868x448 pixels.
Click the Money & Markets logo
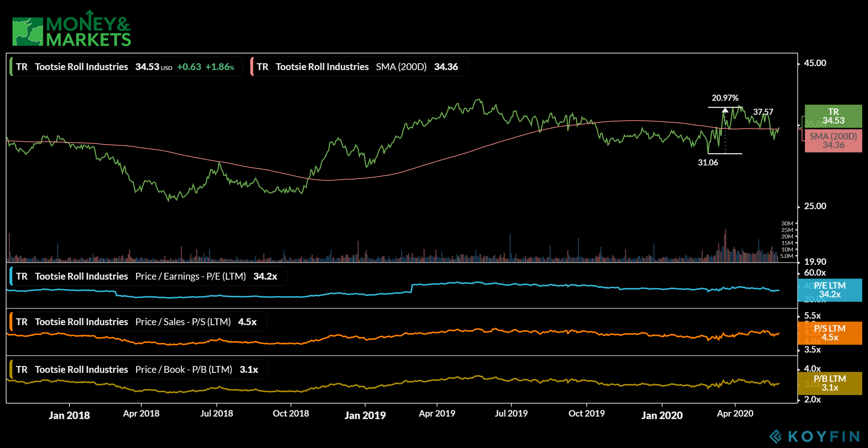[x=71, y=29]
